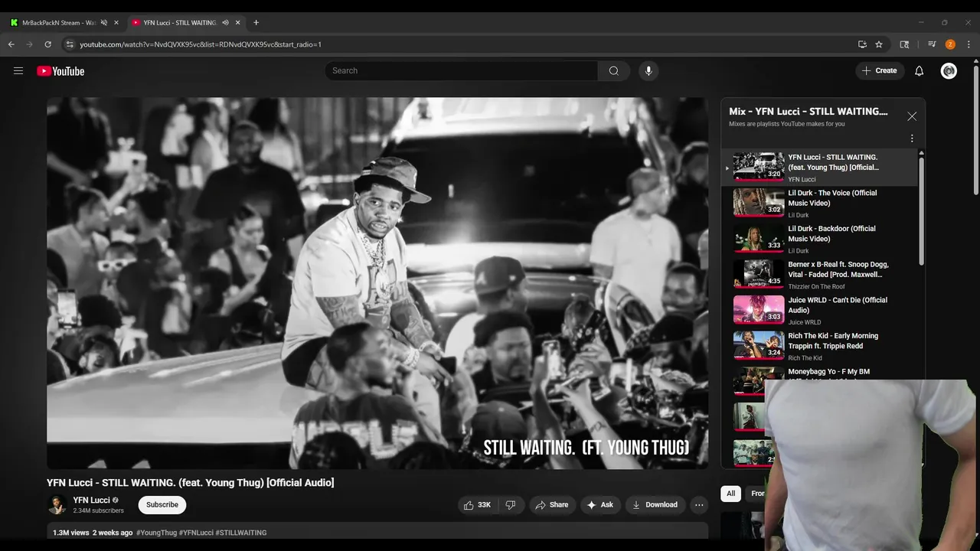The width and height of the screenshot is (980, 551).
Task: Click the Ask button
Action: (599, 504)
